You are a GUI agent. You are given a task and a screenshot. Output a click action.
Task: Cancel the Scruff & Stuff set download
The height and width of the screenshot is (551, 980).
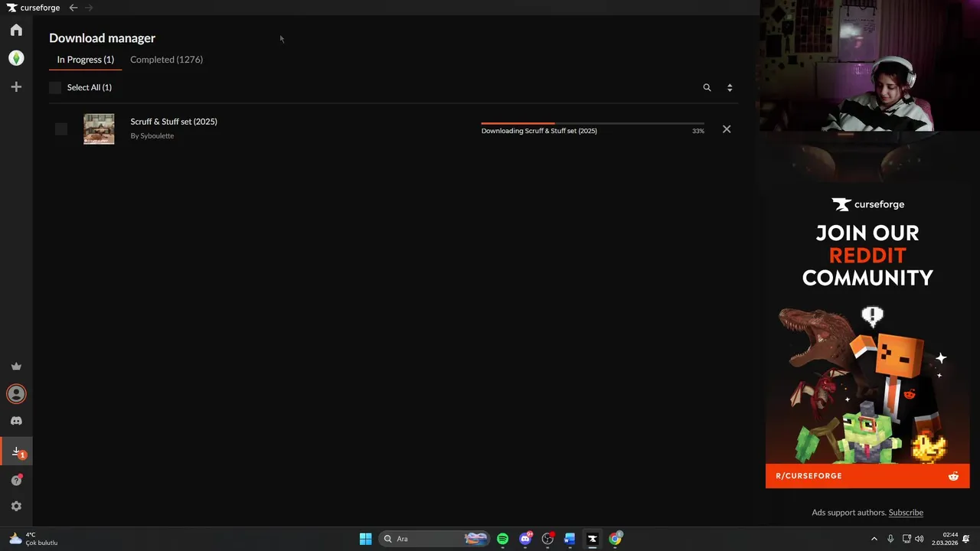coord(727,129)
